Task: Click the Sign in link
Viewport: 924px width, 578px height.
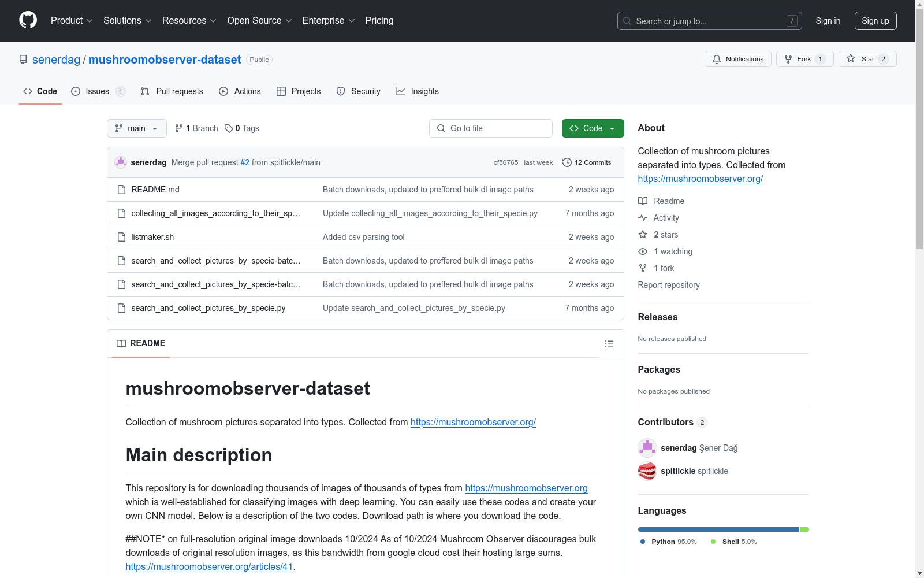Action: click(x=828, y=21)
